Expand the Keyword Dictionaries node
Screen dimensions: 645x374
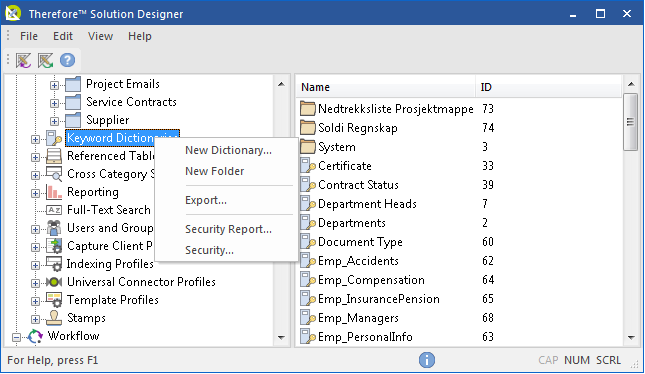(x=35, y=139)
